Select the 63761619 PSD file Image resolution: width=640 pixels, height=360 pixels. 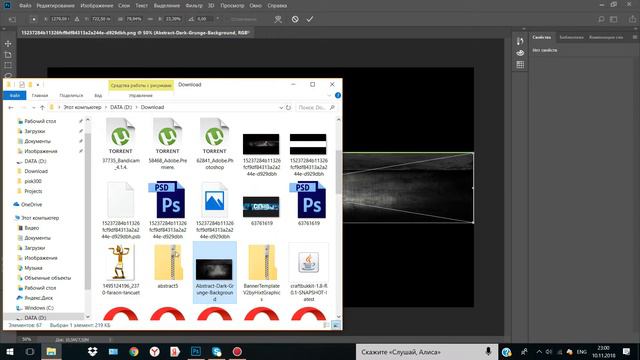309,204
